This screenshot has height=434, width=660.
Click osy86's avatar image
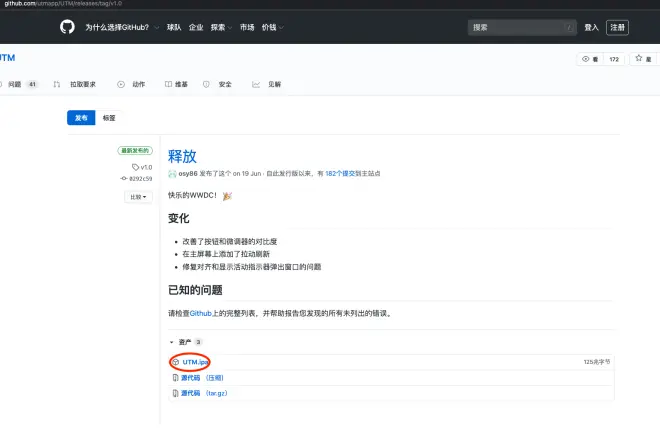[172, 173]
